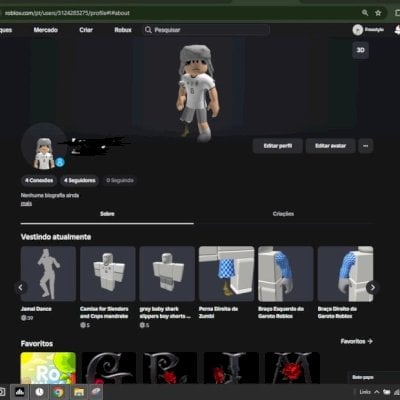The width and height of the screenshot is (400, 400).
Task: Click the Braço Direito do Garoto Roblox name
Action: (337, 312)
